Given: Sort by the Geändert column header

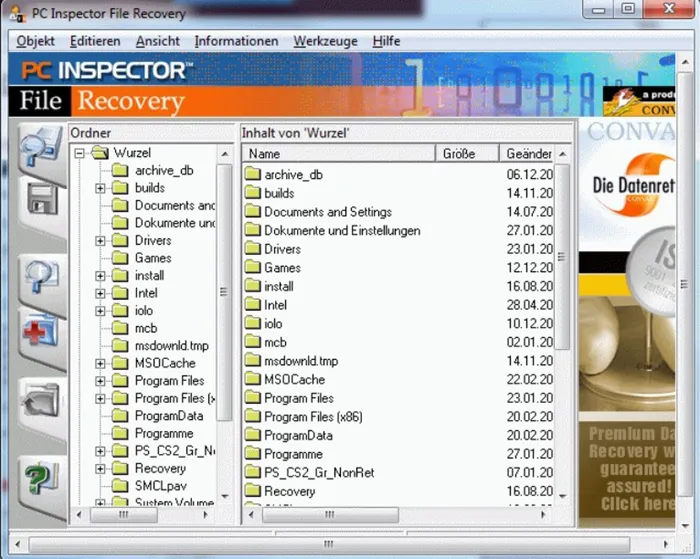Looking at the screenshot, I should coord(527,154).
